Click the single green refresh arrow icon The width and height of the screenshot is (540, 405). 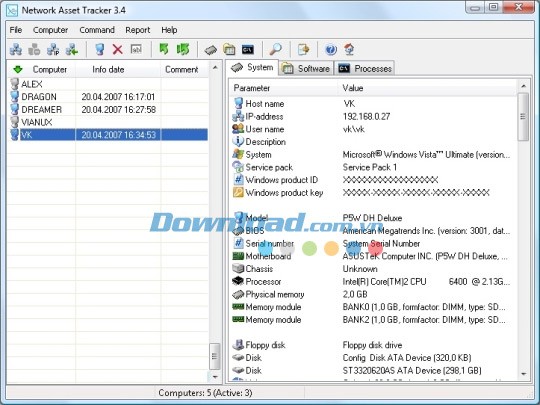(x=164, y=49)
